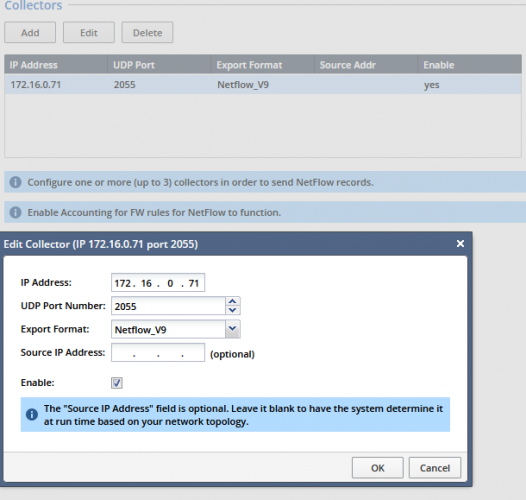Click the Delete collector button
The height and width of the screenshot is (500, 526).
147,33
